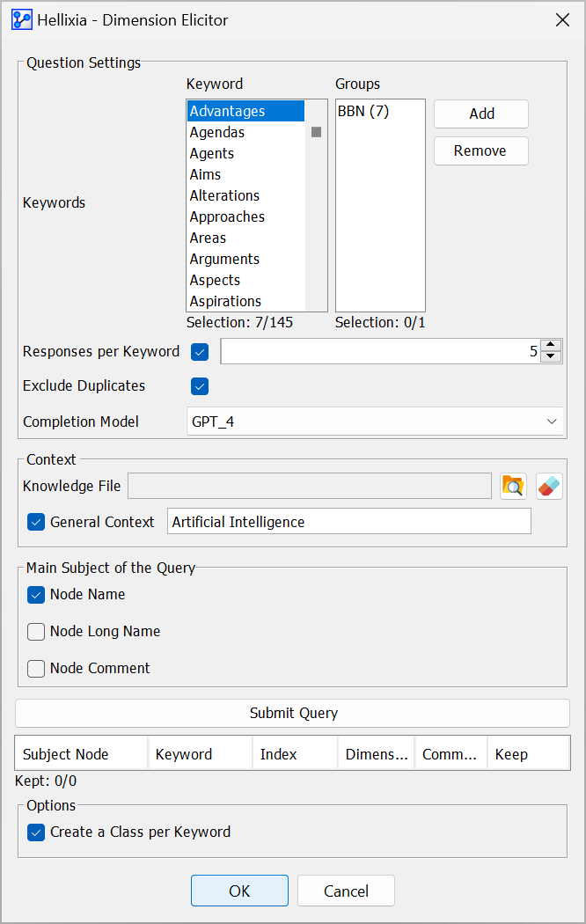Increase responses per keyword with up arrow
Image resolution: width=586 pixels, height=924 pixels.
click(551, 346)
